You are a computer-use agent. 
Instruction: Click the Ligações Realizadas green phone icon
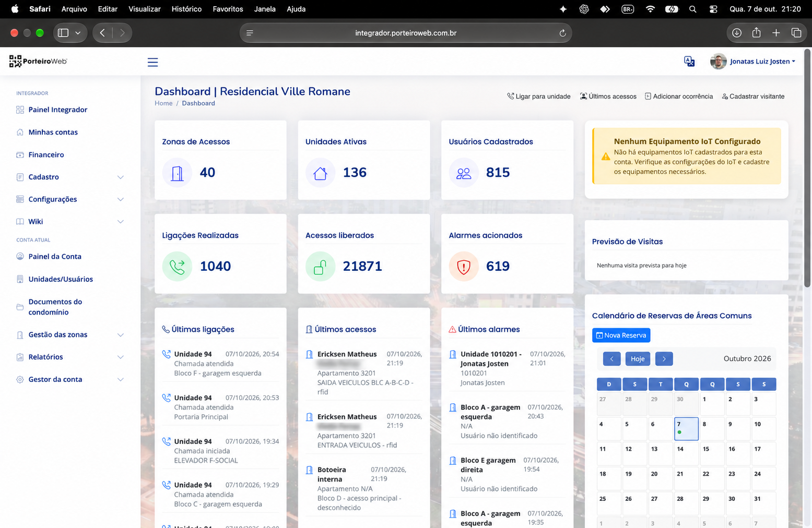point(177,267)
